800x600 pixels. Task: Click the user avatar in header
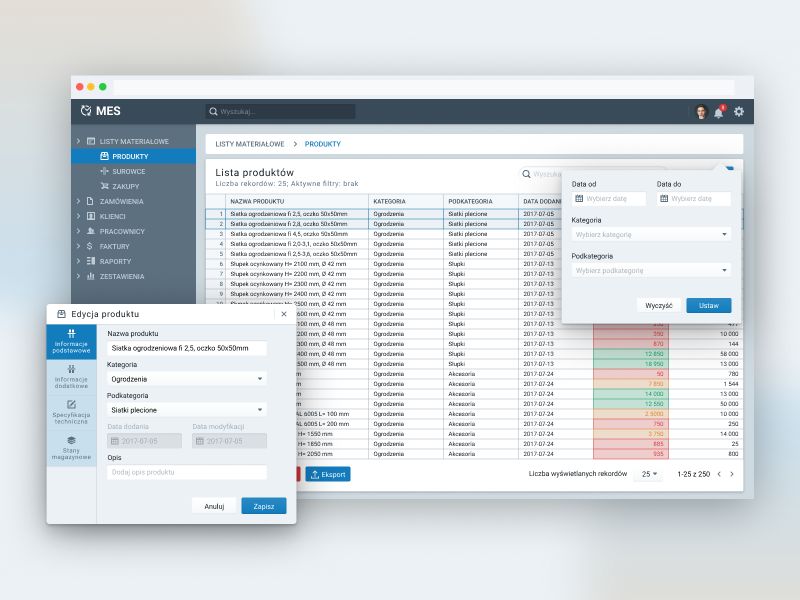point(701,112)
